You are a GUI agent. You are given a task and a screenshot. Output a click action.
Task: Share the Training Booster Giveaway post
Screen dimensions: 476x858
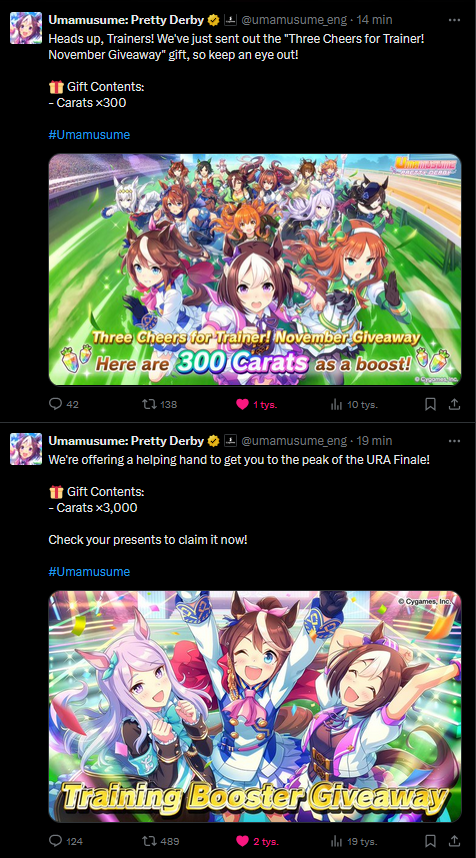(454, 841)
